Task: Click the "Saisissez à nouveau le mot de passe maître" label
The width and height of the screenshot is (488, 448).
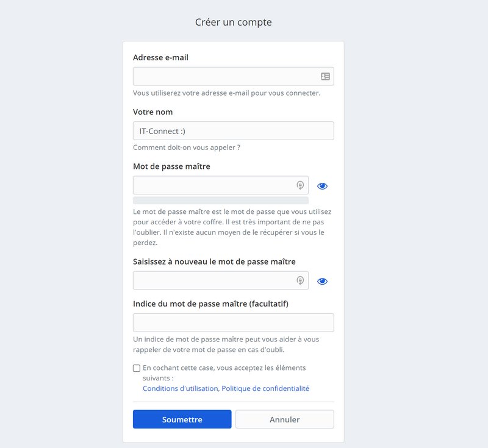Action: pyautogui.click(x=214, y=261)
